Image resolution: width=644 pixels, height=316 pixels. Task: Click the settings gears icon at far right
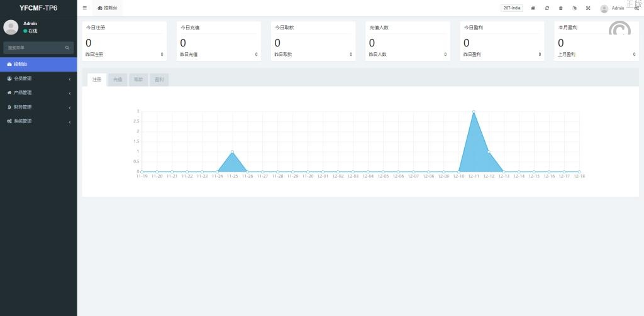[636, 8]
